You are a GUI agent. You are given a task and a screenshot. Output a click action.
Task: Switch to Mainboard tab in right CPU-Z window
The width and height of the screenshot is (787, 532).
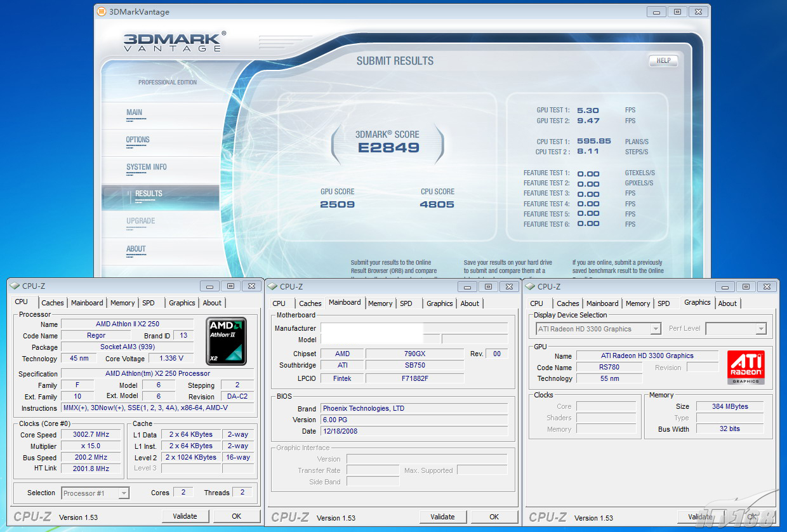602,303
